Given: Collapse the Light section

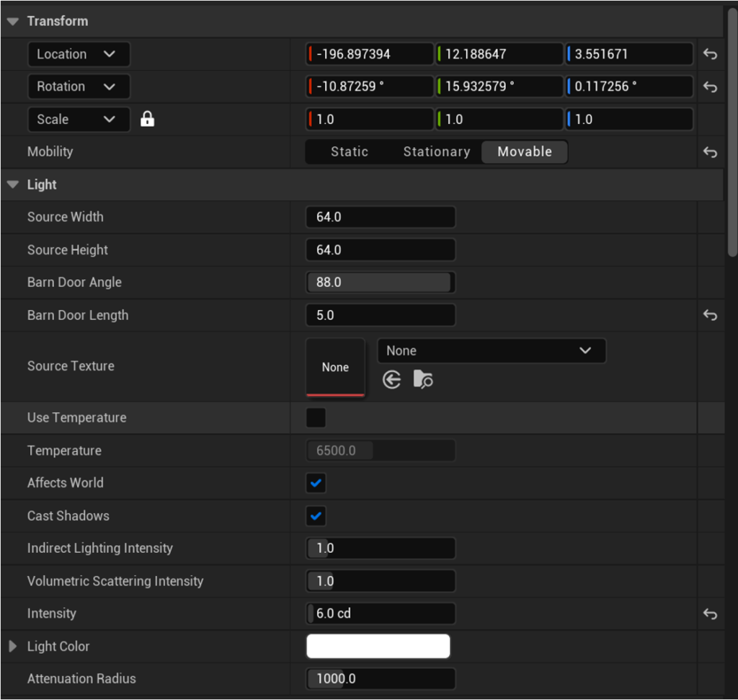Looking at the screenshot, I should click(x=13, y=185).
